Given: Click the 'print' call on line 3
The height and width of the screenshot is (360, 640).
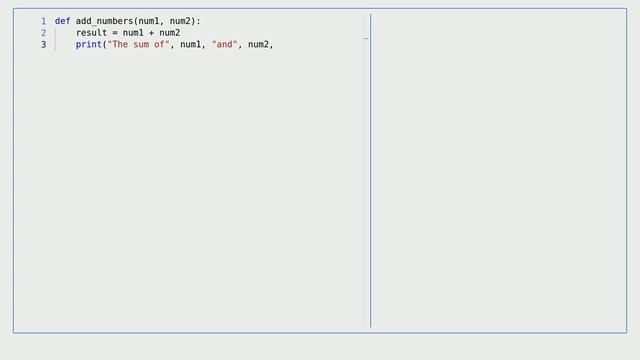Looking at the screenshot, I should (x=89, y=44).
